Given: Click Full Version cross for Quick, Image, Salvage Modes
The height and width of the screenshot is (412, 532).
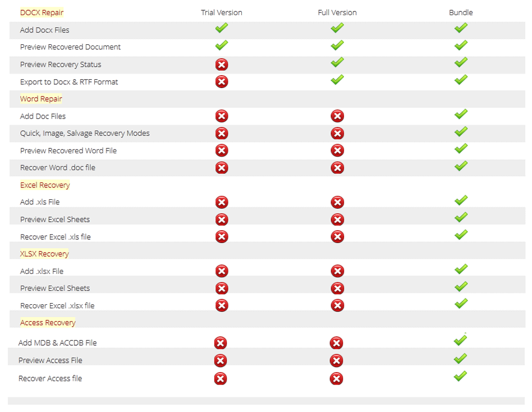Looking at the screenshot, I should (x=337, y=134).
